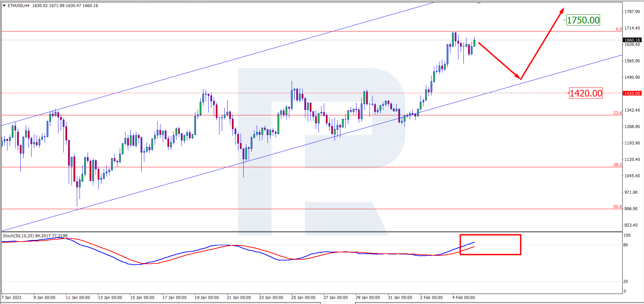Image resolution: width=644 pixels, height=304 pixels.
Task: Click the 896.90 price scale label
Action: (631, 209)
